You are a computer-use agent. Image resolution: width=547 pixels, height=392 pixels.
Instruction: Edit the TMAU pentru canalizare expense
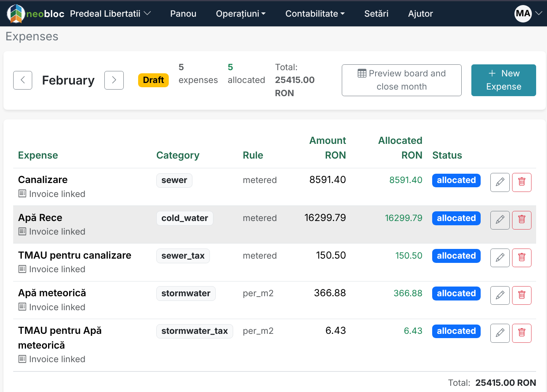point(500,257)
